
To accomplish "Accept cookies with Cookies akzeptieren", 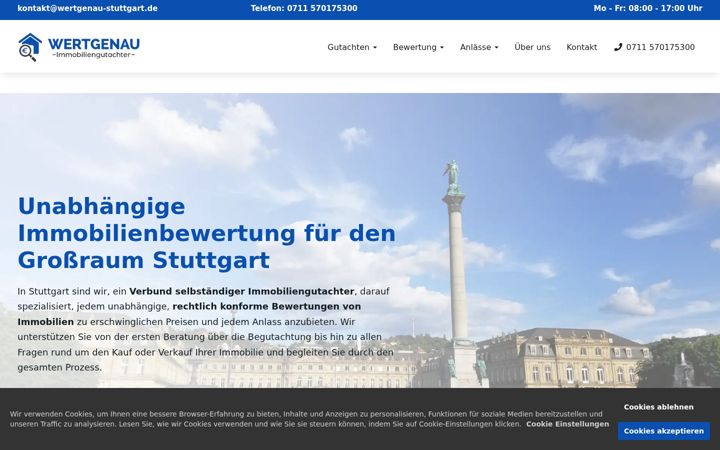I will [664, 431].
